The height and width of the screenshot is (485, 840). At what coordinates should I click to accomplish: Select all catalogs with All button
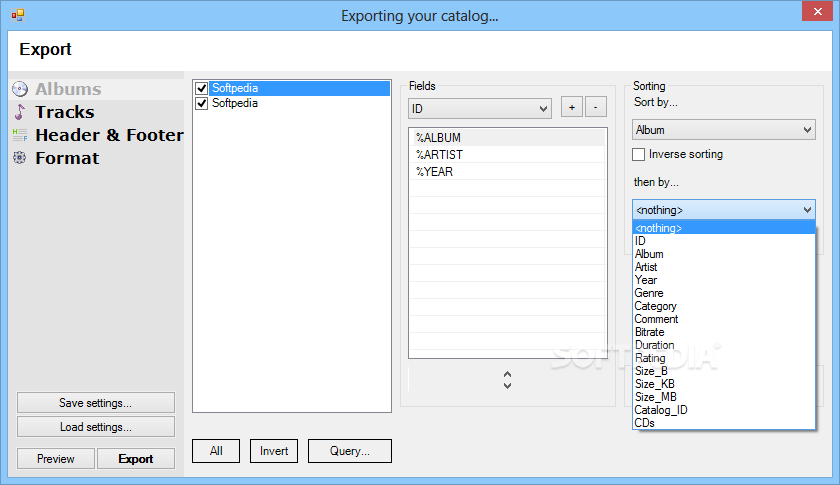coord(216,451)
